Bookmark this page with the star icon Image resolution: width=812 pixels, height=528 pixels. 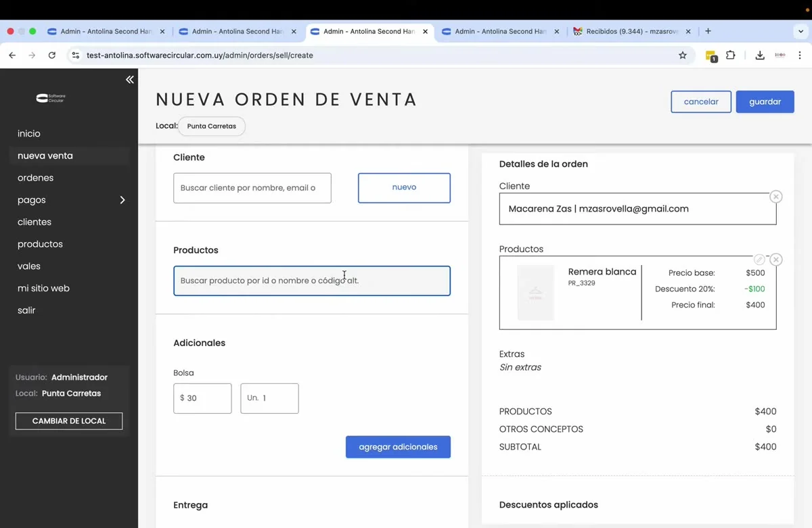click(x=683, y=55)
